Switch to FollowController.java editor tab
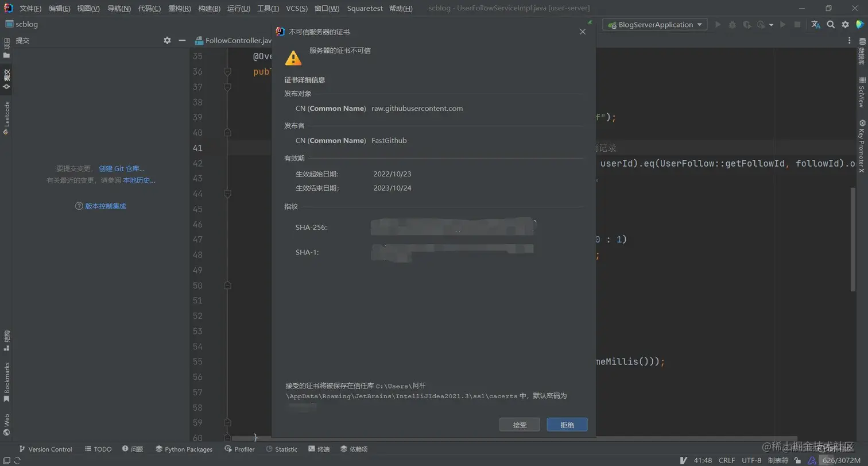 click(233, 41)
